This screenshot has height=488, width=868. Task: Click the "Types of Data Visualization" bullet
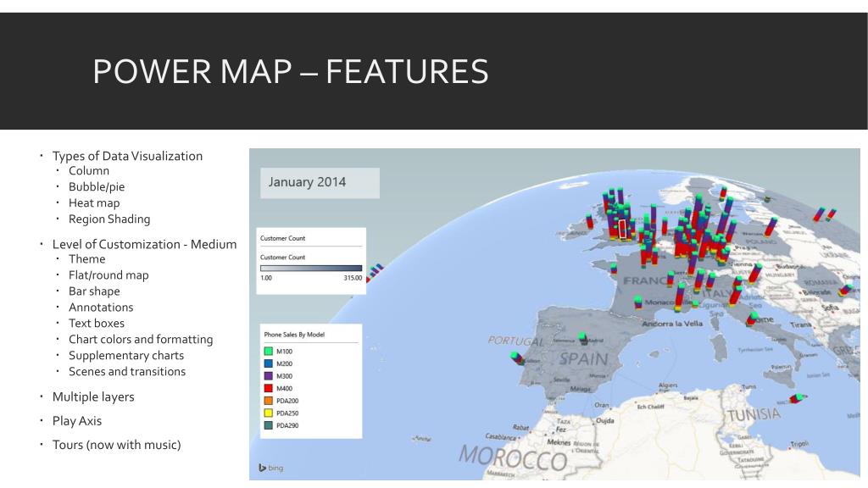coord(127,156)
